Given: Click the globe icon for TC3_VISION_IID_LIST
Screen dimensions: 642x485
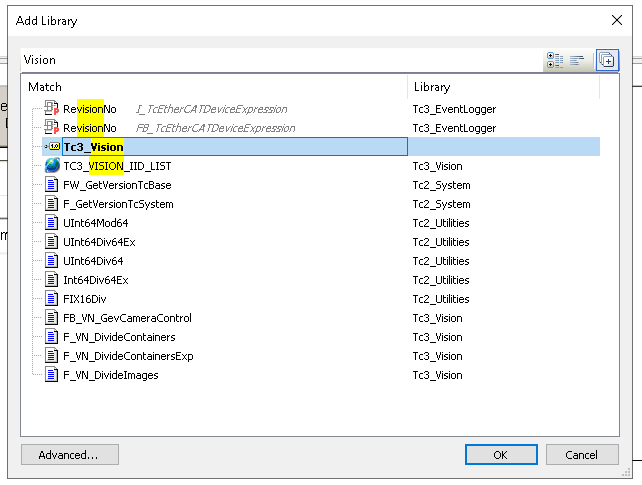Looking at the screenshot, I should coord(52,166).
